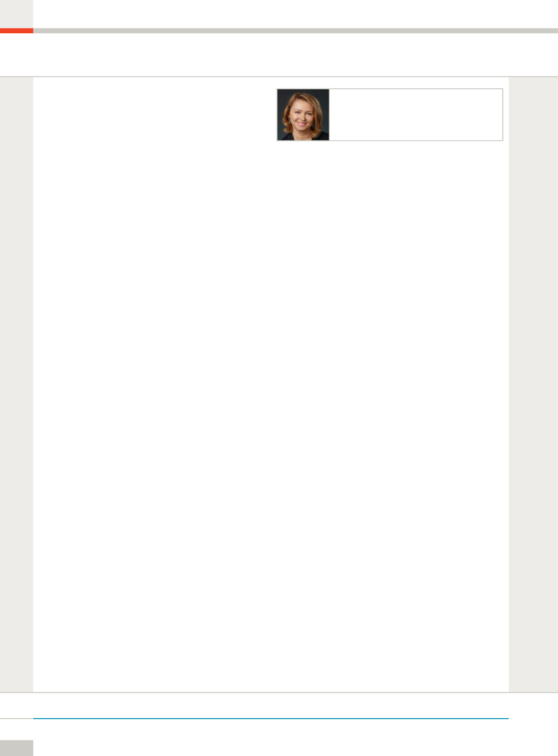Viewport: 558px width, 756px height.
Task: Click the blank area left of the portrait
Action: click(154, 115)
